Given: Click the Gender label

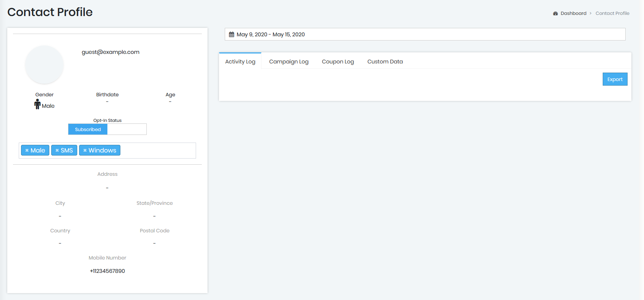Looking at the screenshot, I should coord(44,95).
